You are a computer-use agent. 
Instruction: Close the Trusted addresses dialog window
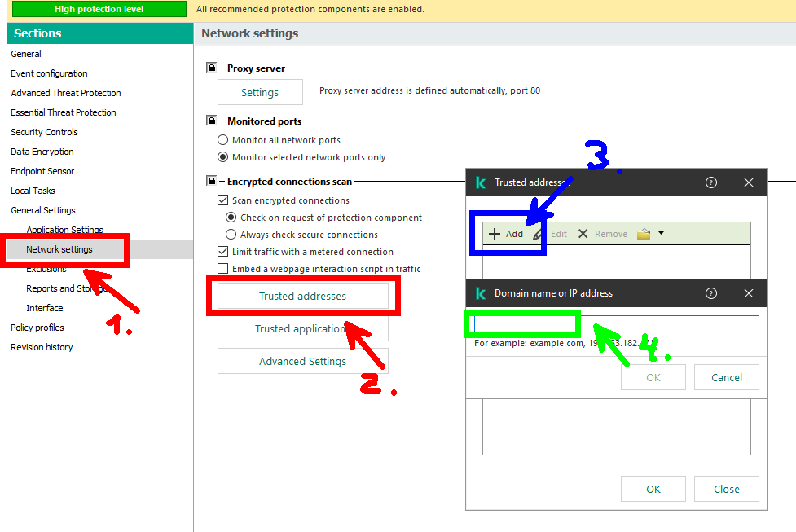748,182
